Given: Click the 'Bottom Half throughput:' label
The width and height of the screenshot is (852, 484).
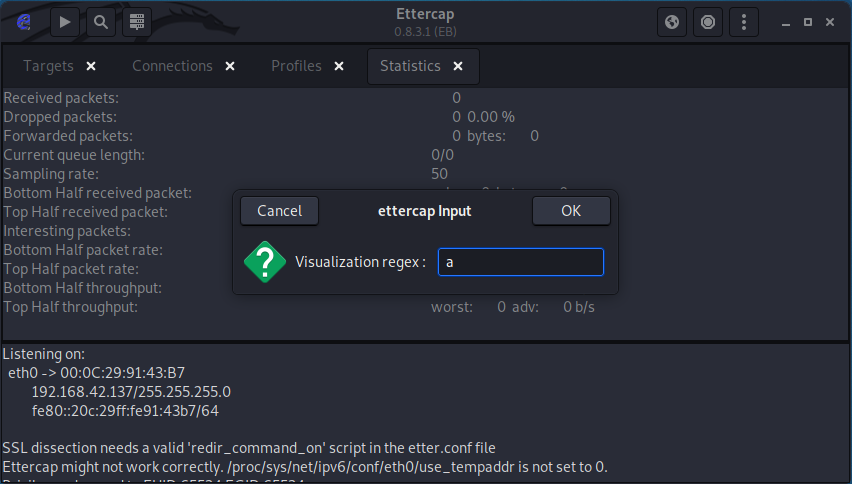Looking at the screenshot, I should click(x=82, y=288).
